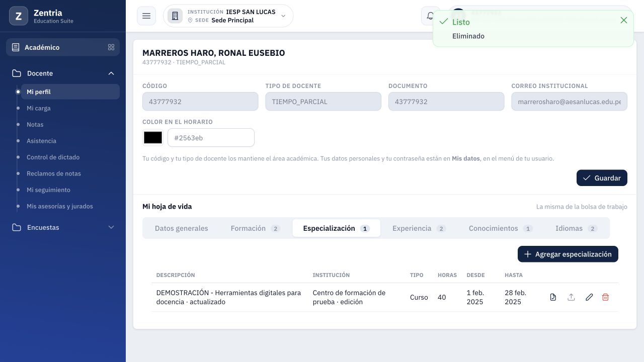Close the Listo toast notification
This screenshot has width=644, height=362.
[624, 20]
